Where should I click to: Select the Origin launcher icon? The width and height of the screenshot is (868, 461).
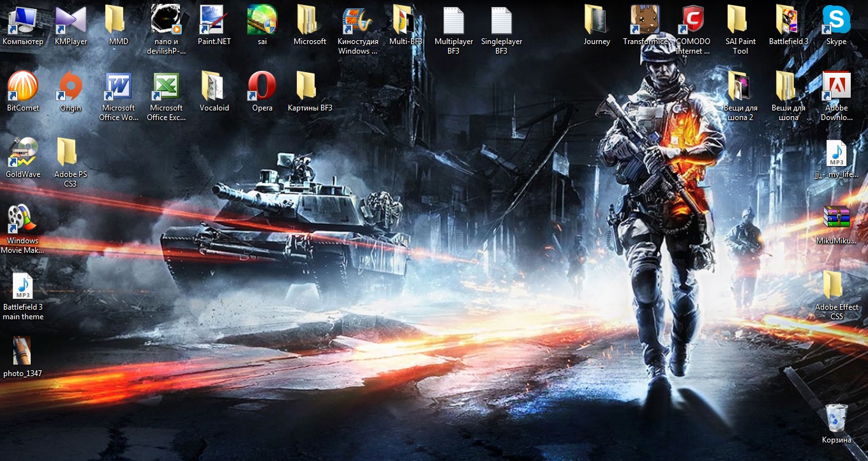pos(70,86)
